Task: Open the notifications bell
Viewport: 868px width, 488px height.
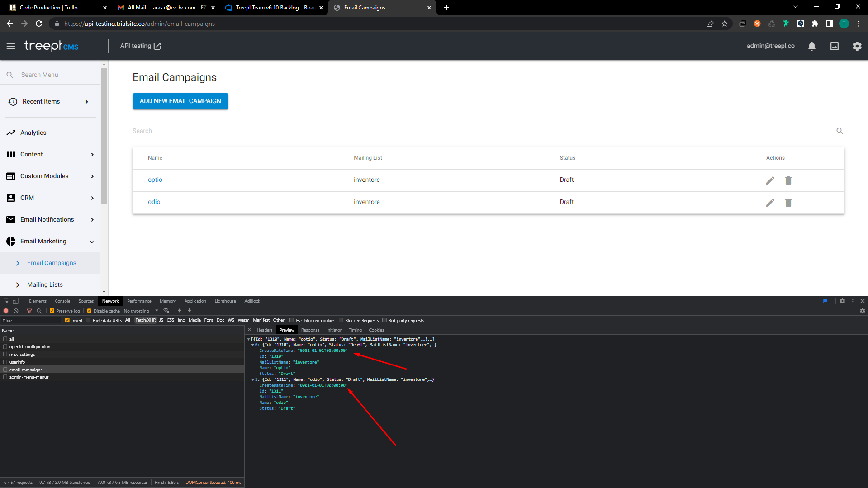Action: point(812,46)
